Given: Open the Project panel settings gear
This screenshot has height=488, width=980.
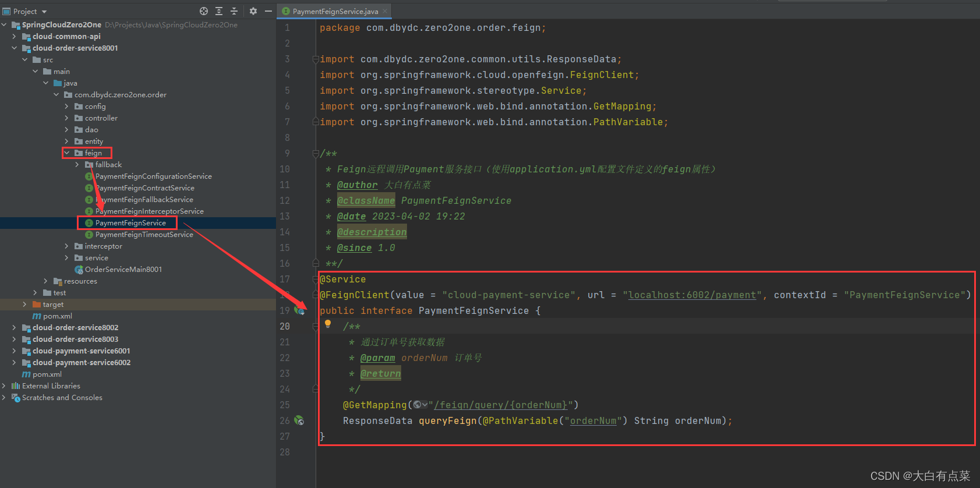Looking at the screenshot, I should tap(253, 11).
